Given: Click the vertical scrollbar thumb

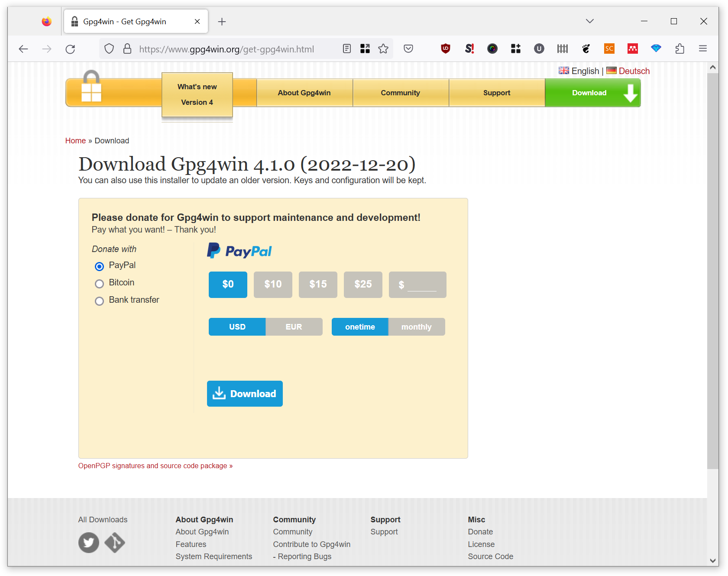Looking at the screenshot, I should point(713,271).
